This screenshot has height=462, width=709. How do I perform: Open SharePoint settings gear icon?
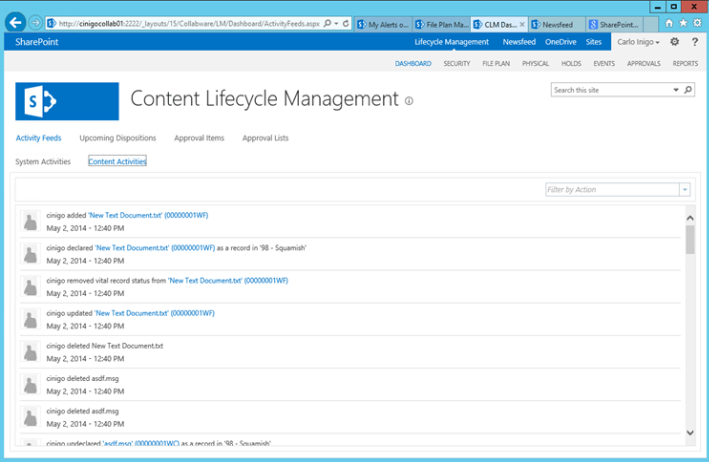tap(674, 42)
